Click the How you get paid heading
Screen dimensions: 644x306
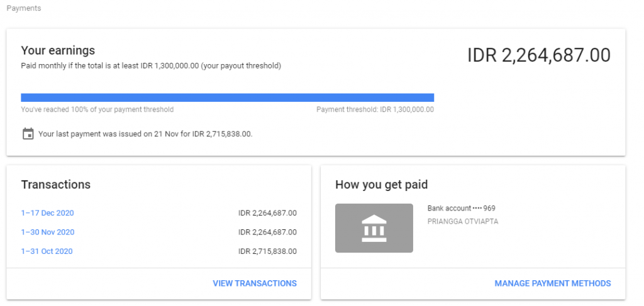click(x=381, y=185)
